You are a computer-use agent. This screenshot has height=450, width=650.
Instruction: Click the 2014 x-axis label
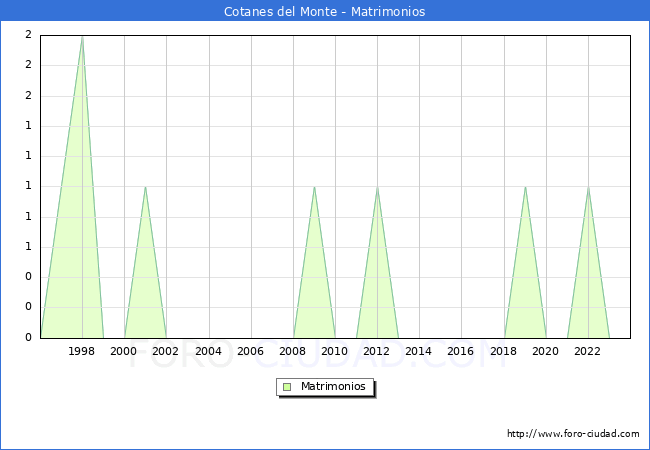tap(419, 351)
